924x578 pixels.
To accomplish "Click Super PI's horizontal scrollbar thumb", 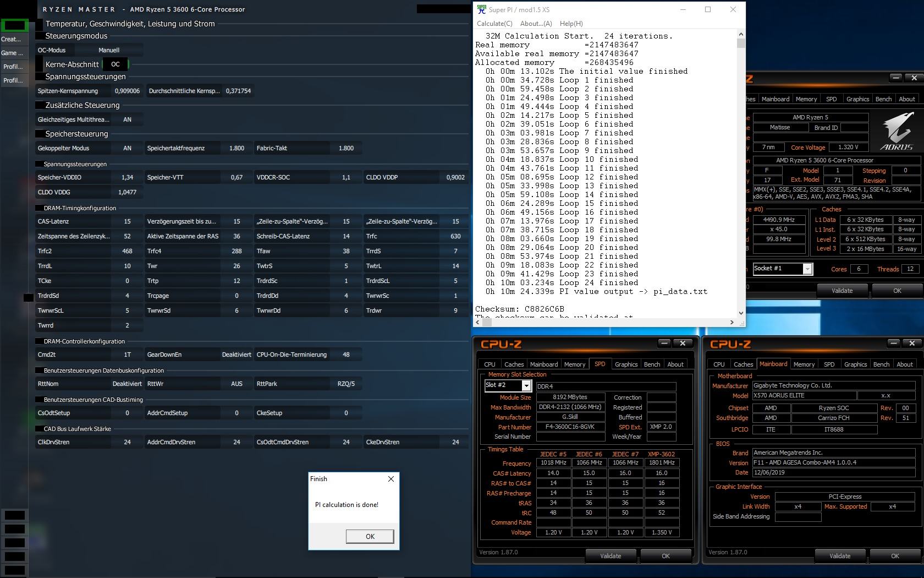I will tap(487, 323).
